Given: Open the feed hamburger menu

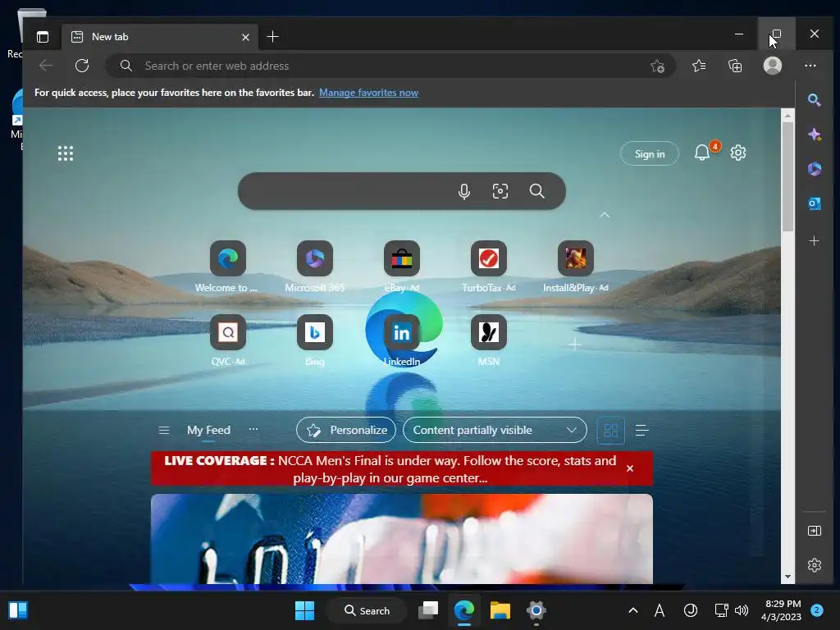Looking at the screenshot, I should point(164,430).
